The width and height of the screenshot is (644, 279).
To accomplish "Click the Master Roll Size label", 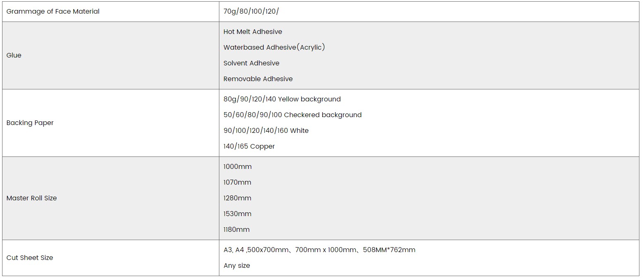I will click(x=31, y=198).
